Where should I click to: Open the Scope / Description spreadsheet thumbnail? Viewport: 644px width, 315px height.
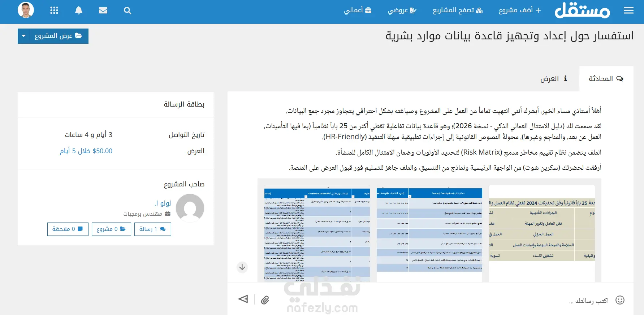click(429, 233)
